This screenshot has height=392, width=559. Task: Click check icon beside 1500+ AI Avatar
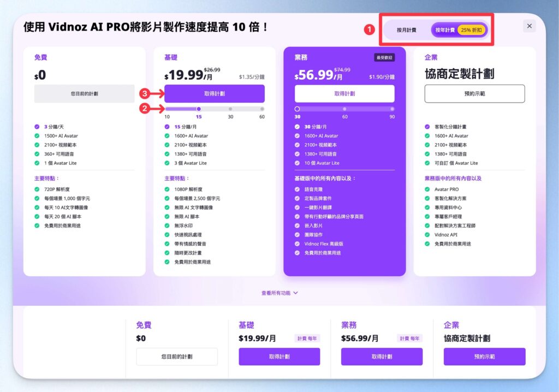tap(37, 135)
